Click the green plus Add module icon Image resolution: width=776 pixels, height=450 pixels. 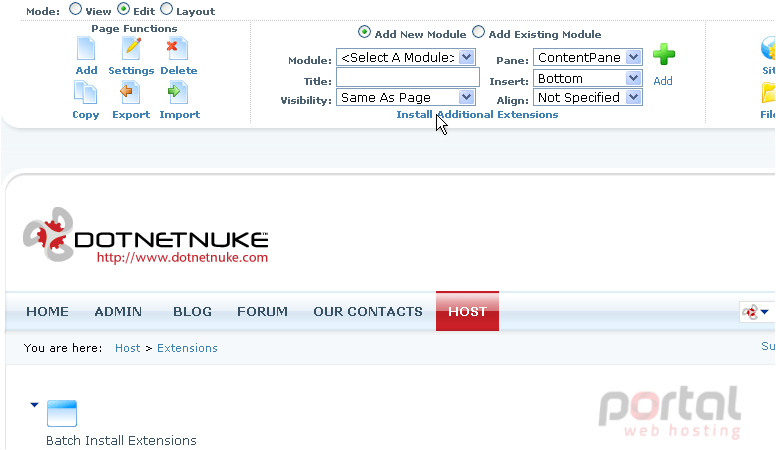pos(664,54)
